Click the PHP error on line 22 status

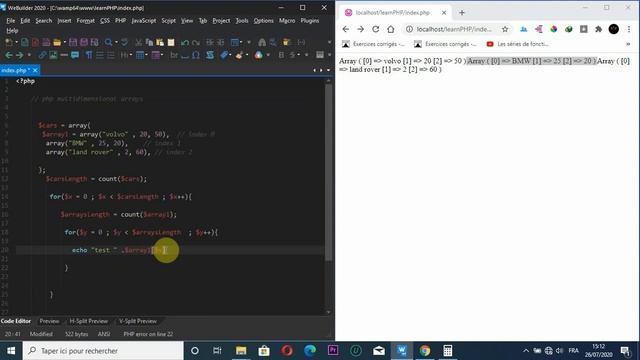click(x=148, y=334)
